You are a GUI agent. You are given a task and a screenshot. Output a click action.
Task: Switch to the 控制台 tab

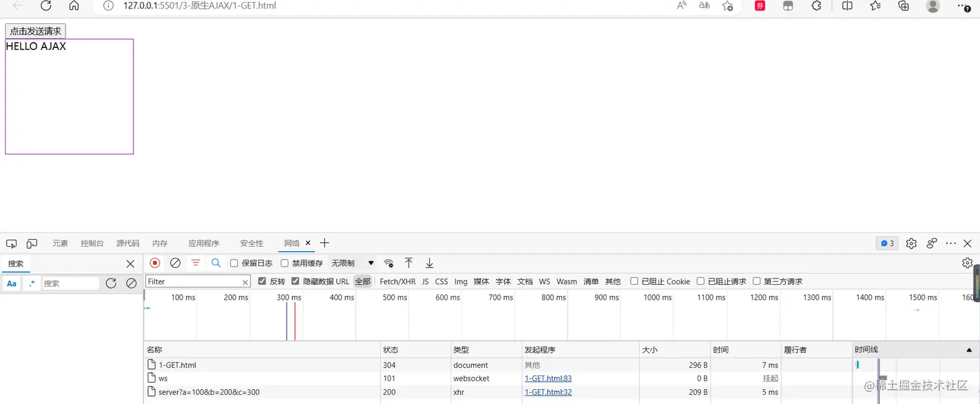pyautogui.click(x=92, y=243)
